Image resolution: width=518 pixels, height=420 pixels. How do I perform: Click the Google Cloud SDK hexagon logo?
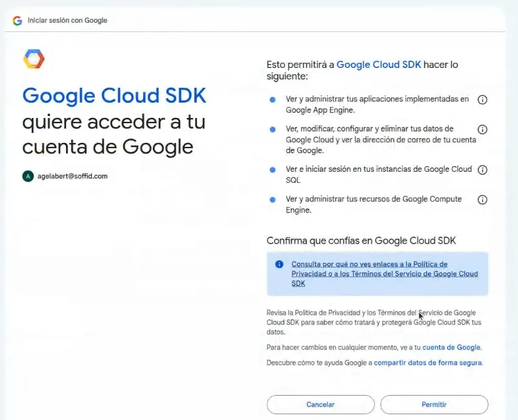tap(33, 59)
